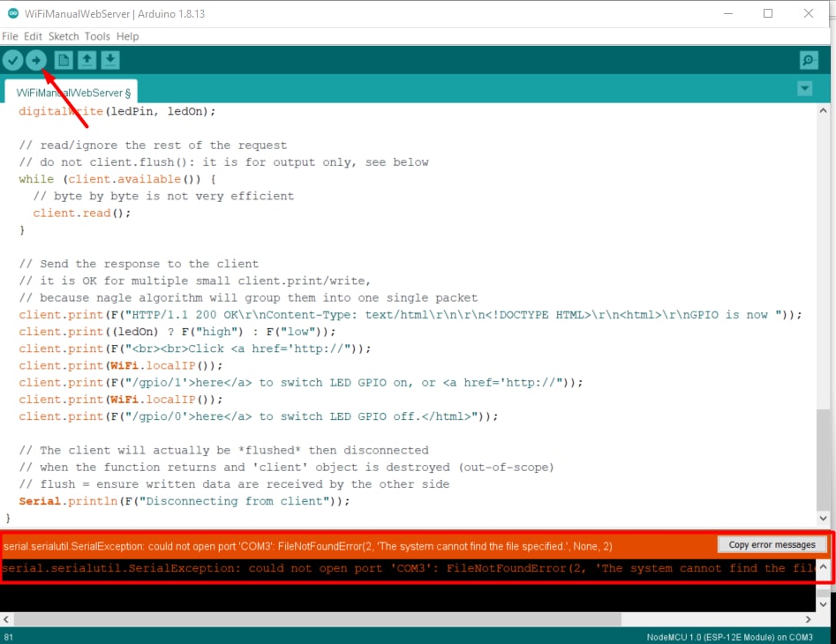This screenshot has height=644, width=836.
Task: Click the 'NodeMCU 1.0 (ESP-12E Module) on COM3' status
Action: 729,637
